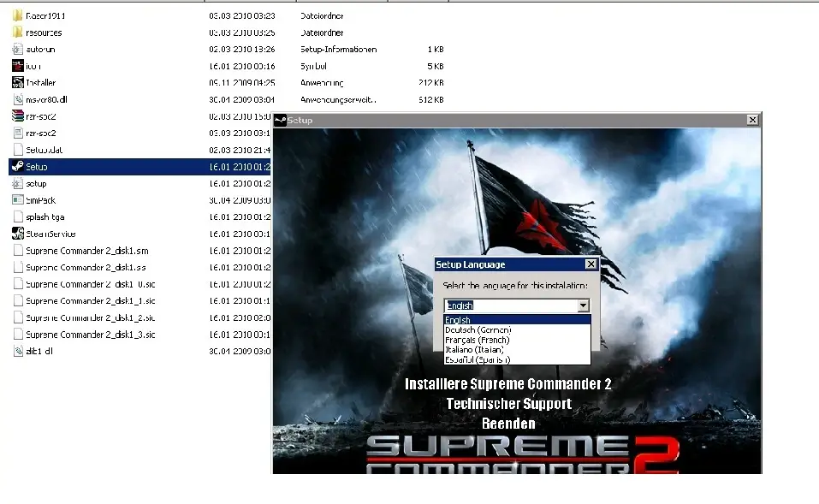
Task: Click the autorun file name
Action: click(40, 49)
